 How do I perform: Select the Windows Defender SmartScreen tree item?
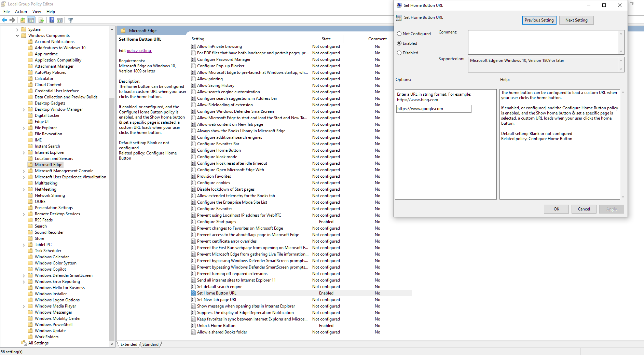pos(64,275)
